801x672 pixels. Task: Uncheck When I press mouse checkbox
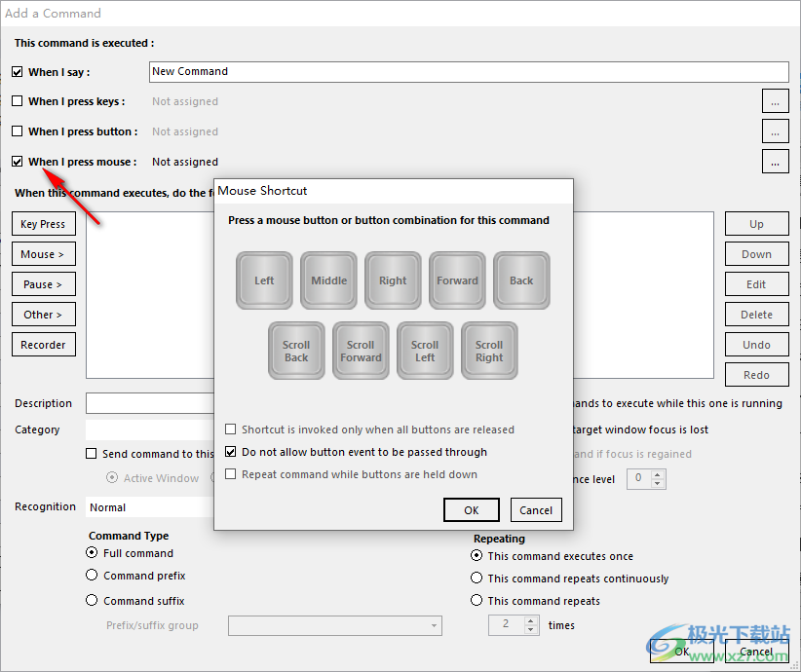click(x=17, y=162)
